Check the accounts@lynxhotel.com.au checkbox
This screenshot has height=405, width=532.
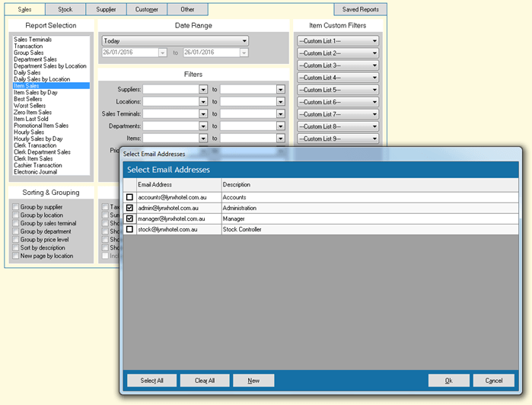pos(129,197)
